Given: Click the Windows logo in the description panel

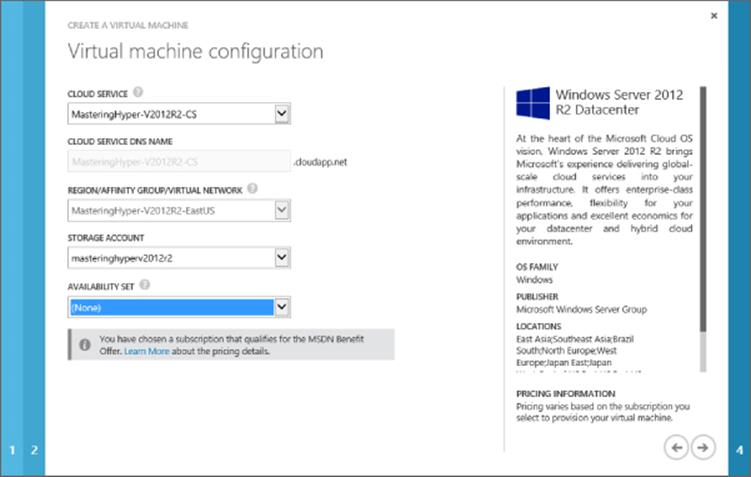Looking at the screenshot, I should 533,103.
